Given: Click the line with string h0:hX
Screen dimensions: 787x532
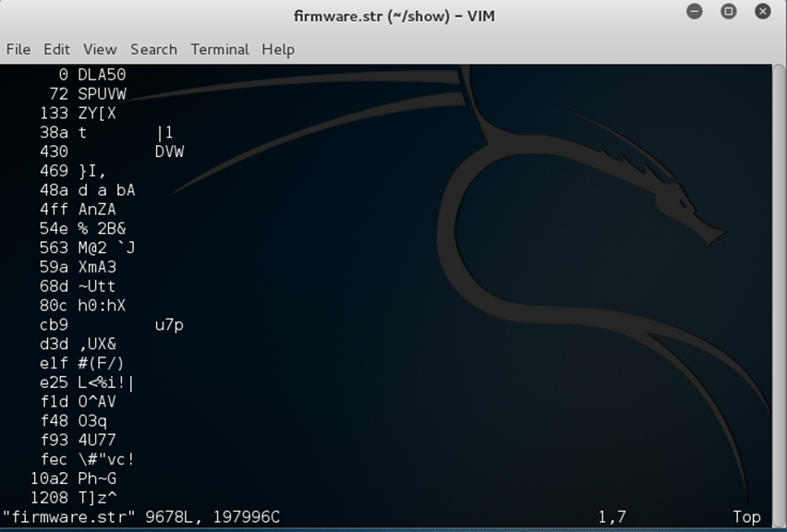Looking at the screenshot, I should click(83, 305).
